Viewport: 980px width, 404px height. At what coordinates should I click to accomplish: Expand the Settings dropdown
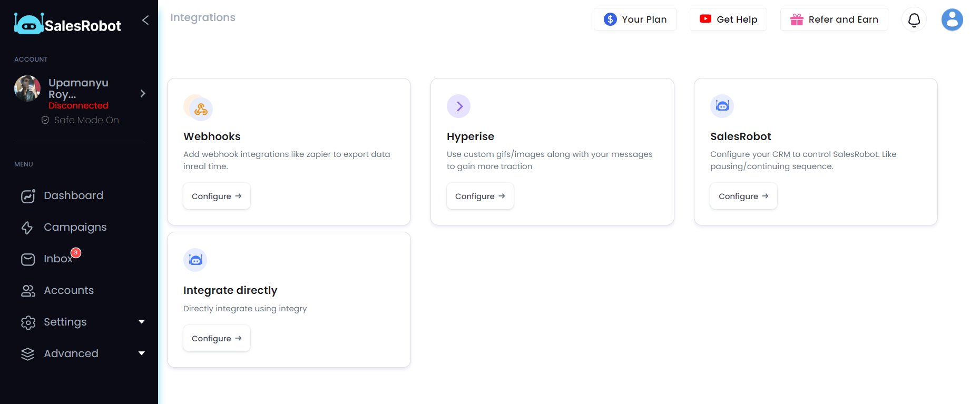click(142, 322)
